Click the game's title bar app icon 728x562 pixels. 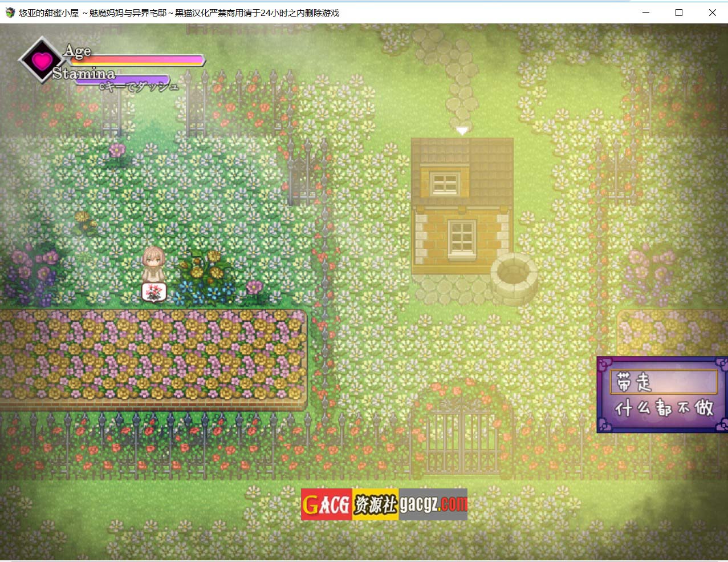(10, 13)
